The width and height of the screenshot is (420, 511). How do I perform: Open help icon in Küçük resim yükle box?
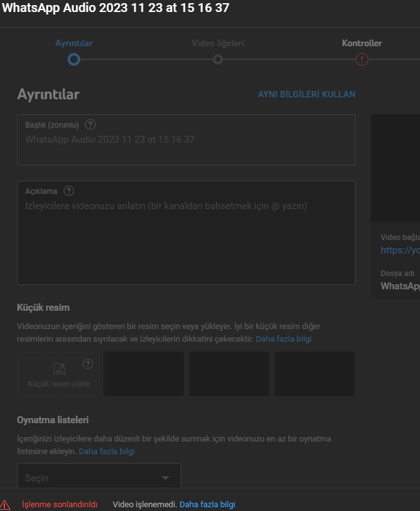pyautogui.click(x=88, y=364)
